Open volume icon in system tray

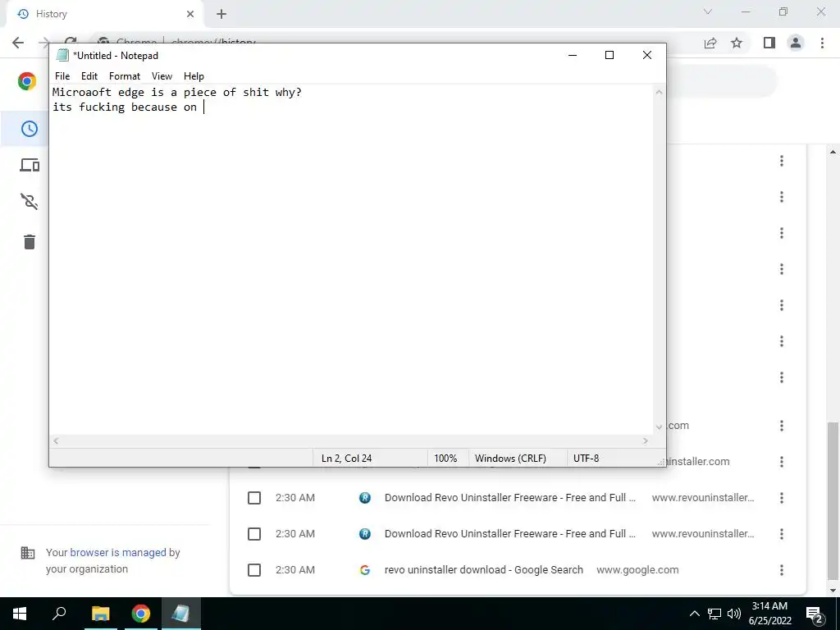(x=734, y=614)
